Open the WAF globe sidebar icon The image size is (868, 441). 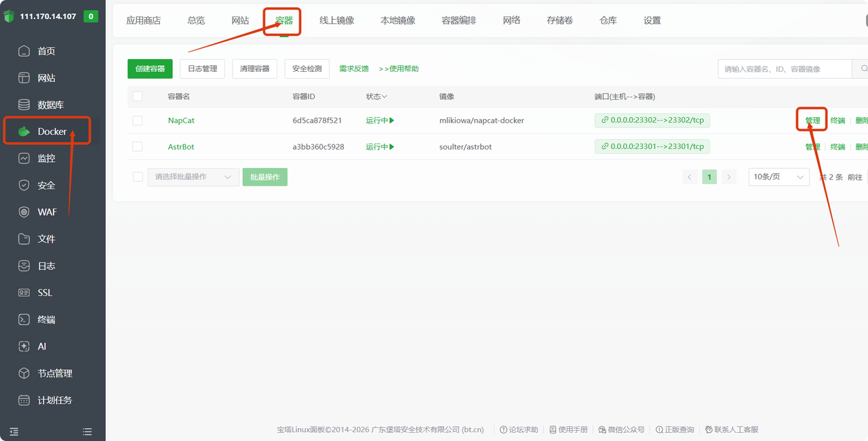24,212
